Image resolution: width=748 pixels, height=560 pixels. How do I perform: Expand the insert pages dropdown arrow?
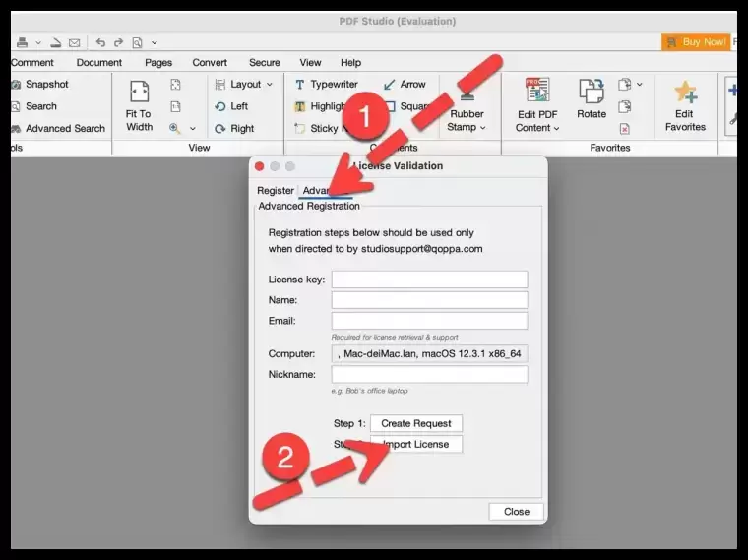[639, 85]
